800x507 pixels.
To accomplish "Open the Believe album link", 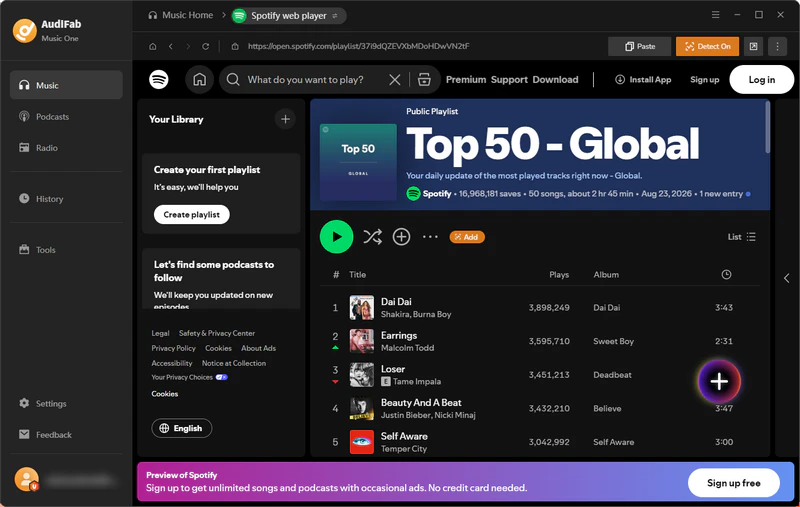I will tap(607, 409).
